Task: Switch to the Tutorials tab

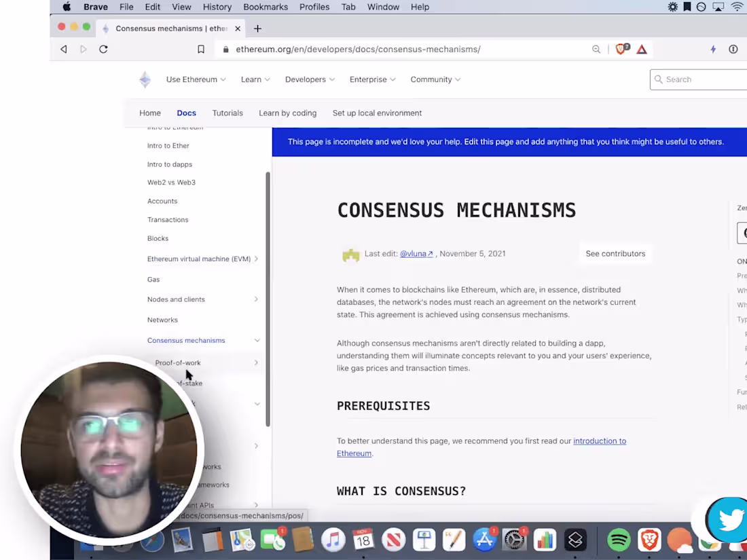Action: 227,113
